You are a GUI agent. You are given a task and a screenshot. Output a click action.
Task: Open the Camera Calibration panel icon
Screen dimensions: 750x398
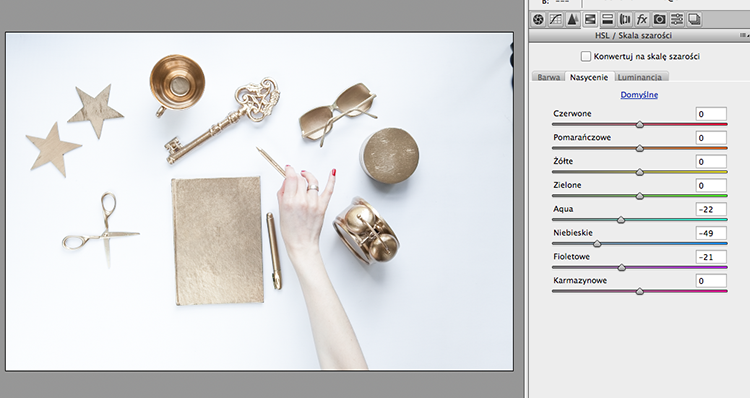tap(660, 20)
